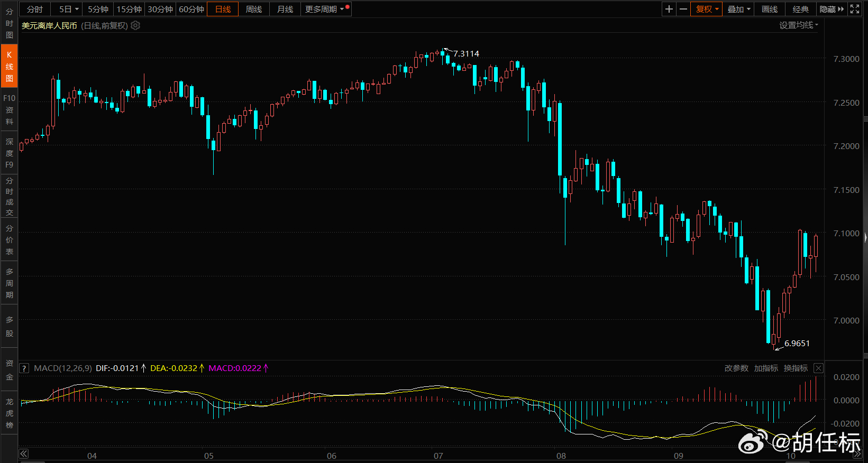
Task: Click MACD:0.0222 value
Action: [x=235, y=368]
